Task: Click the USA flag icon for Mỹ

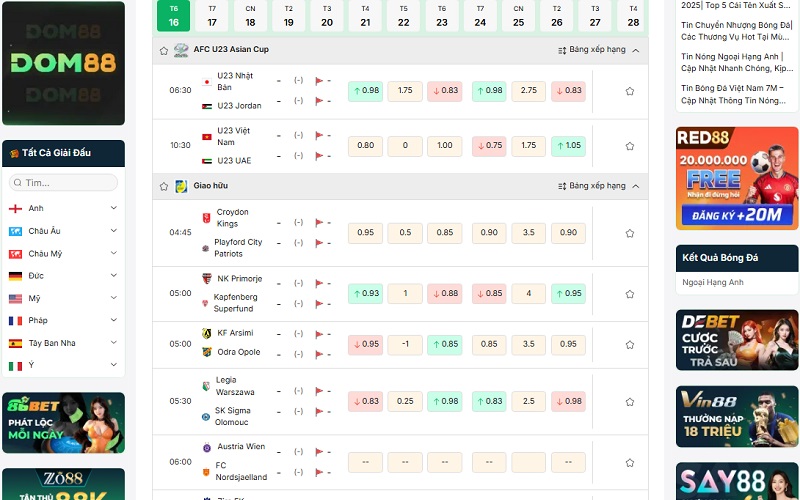Action: pos(15,299)
